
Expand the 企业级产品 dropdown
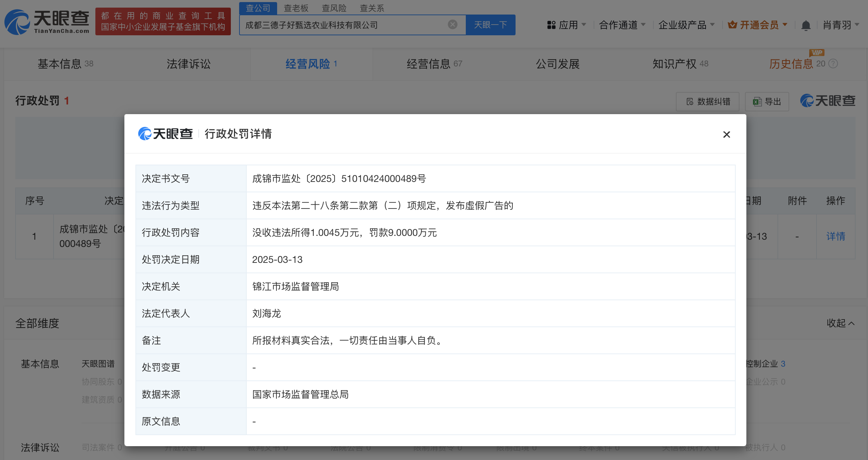(x=686, y=25)
